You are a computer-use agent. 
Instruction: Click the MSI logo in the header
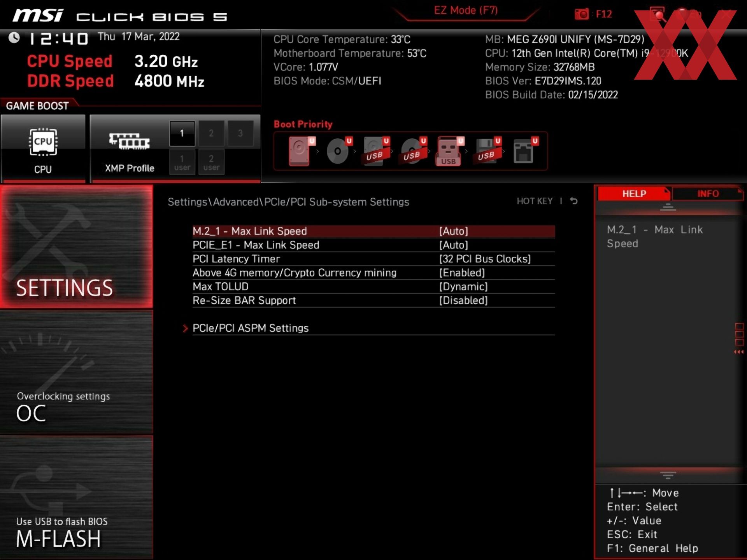click(38, 16)
